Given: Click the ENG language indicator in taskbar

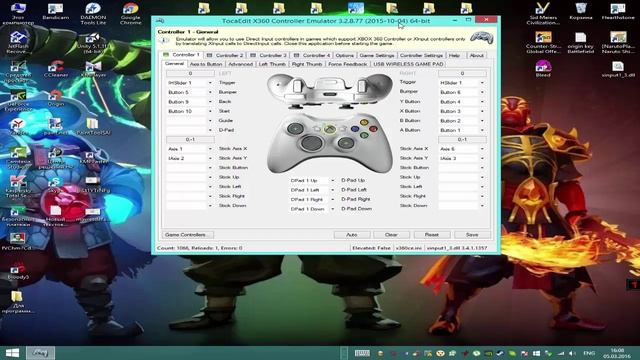Looking at the screenshot, I should coord(589,353).
